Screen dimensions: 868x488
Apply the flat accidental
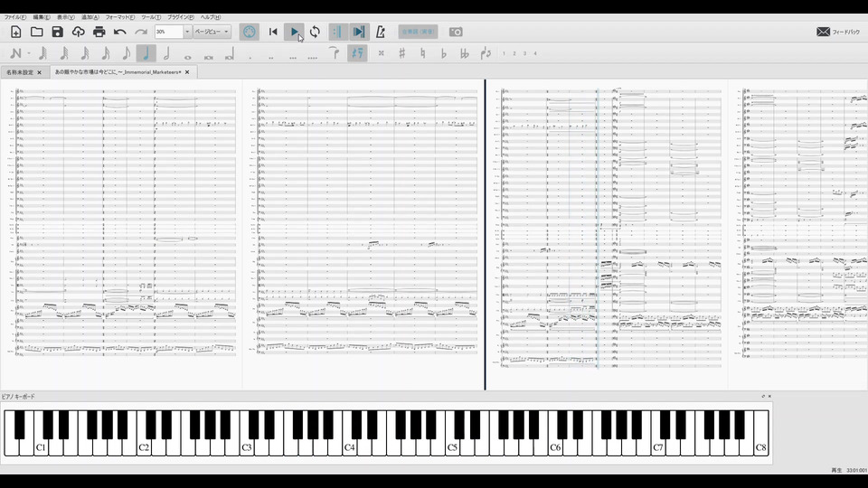(x=443, y=53)
